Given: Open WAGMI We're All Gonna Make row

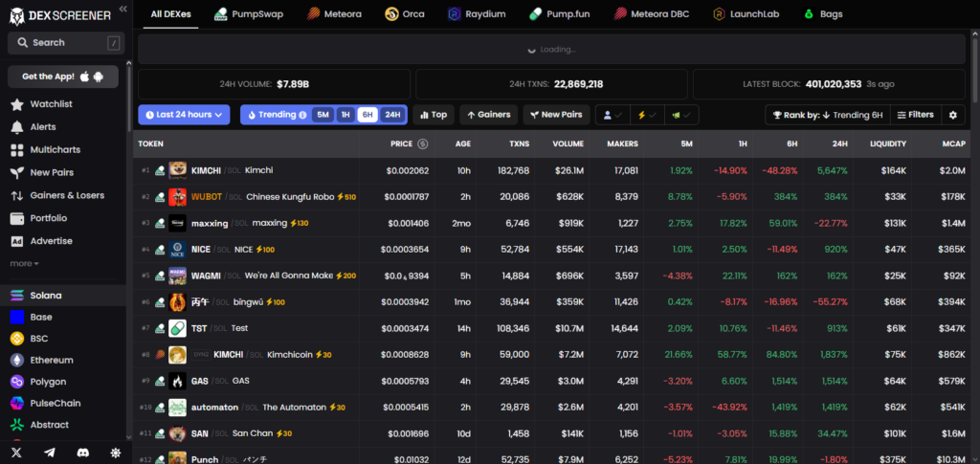Looking at the screenshot, I should click(x=554, y=276).
